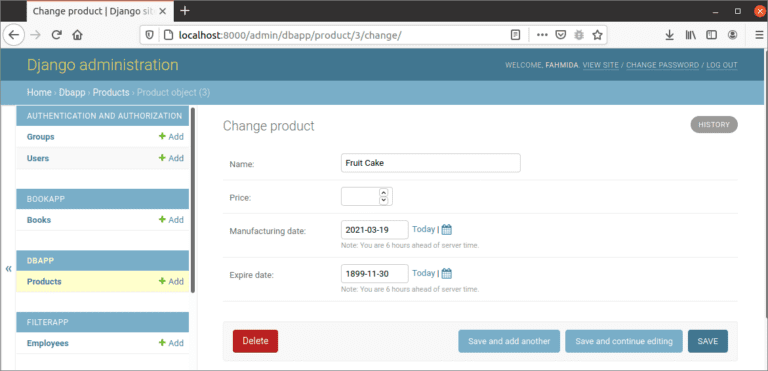Screen dimensions: 768x371
Task: Open the Firefox account avatar icon
Action: (732, 35)
